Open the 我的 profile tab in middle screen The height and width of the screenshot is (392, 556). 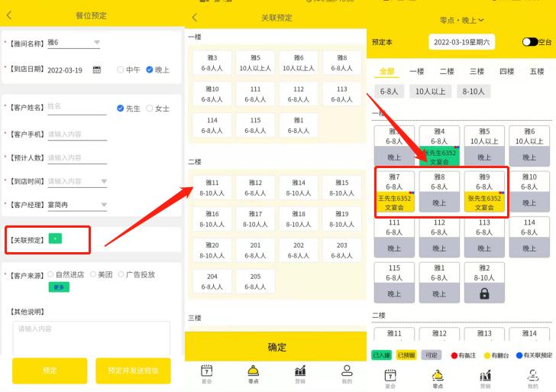click(x=347, y=374)
